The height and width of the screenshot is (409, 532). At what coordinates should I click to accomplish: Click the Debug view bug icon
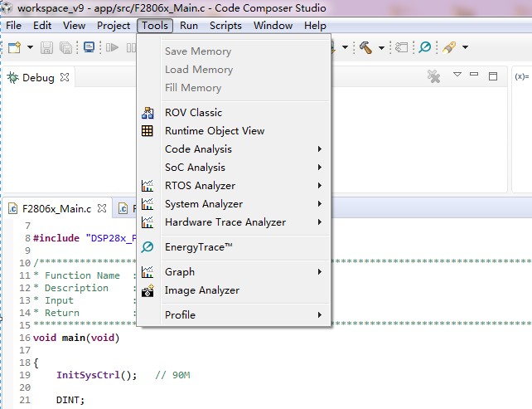(13, 78)
